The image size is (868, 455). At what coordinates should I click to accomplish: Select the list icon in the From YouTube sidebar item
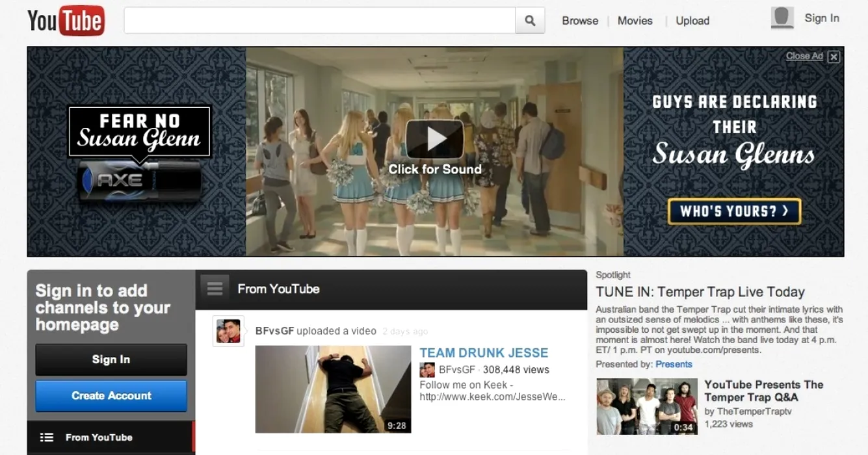(47, 437)
